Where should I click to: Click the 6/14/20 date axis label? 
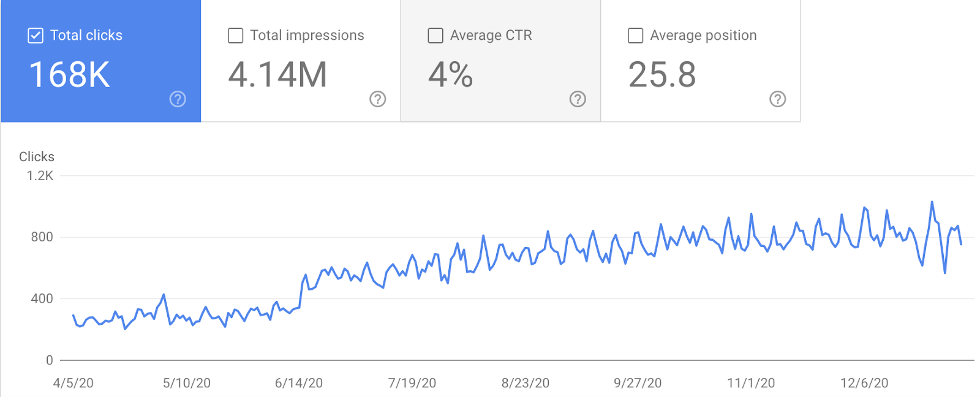299,383
